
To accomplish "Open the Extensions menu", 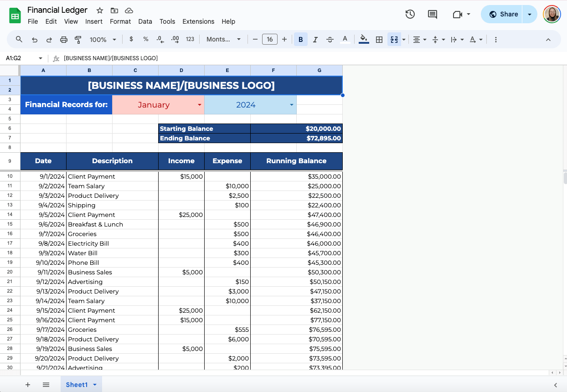I will tap(198, 21).
